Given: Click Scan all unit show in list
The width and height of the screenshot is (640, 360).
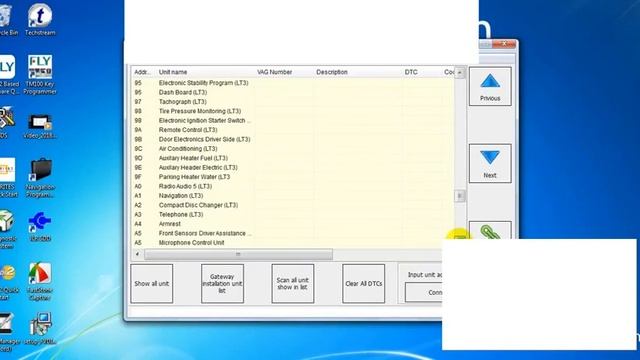Looking at the screenshot, I should (x=293, y=284).
